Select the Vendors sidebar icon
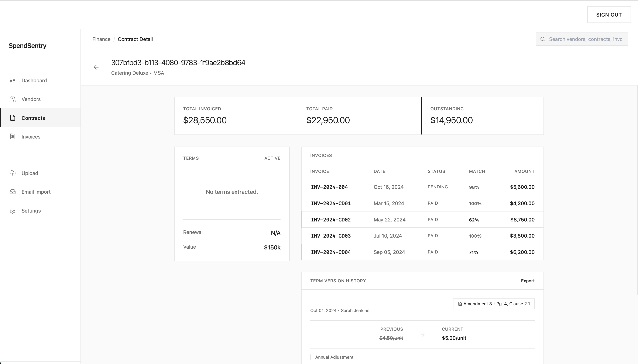The width and height of the screenshot is (638, 364). 13,99
